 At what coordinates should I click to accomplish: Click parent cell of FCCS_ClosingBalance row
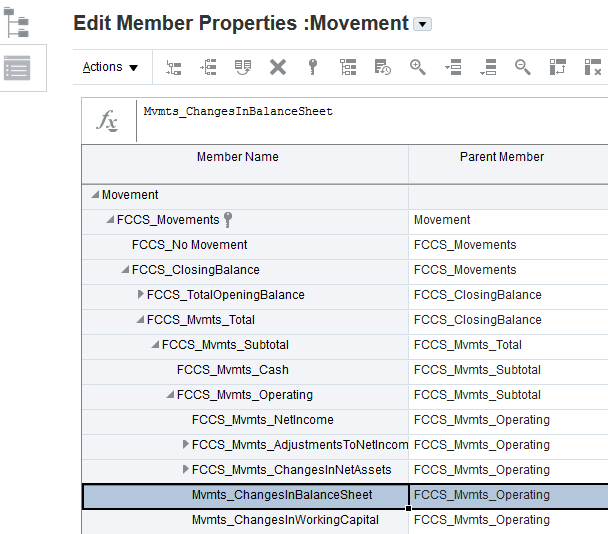pyautogui.click(x=508, y=270)
